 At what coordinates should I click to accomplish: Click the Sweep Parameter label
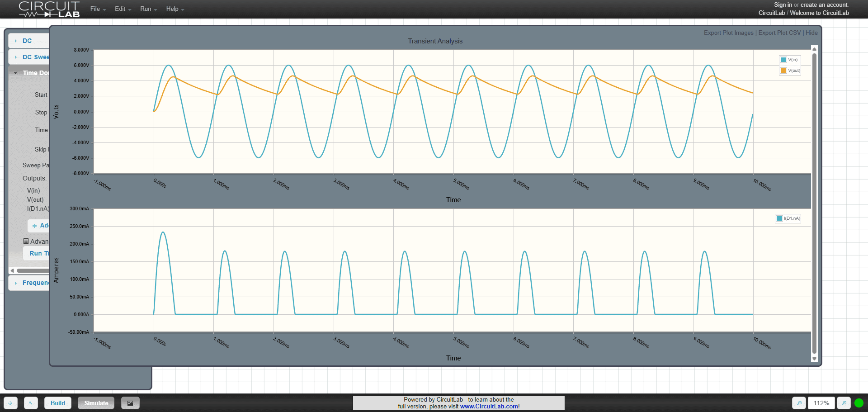tap(36, 166)
